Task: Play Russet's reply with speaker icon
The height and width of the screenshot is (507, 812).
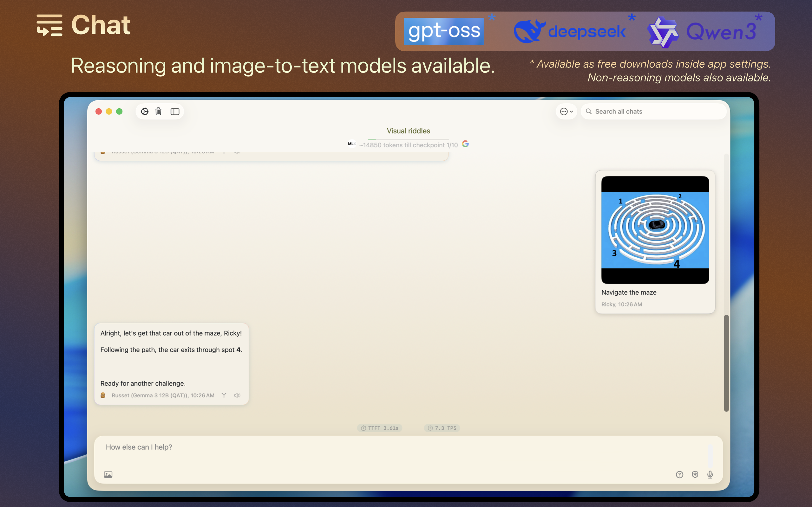Action: tap(237, 395)
